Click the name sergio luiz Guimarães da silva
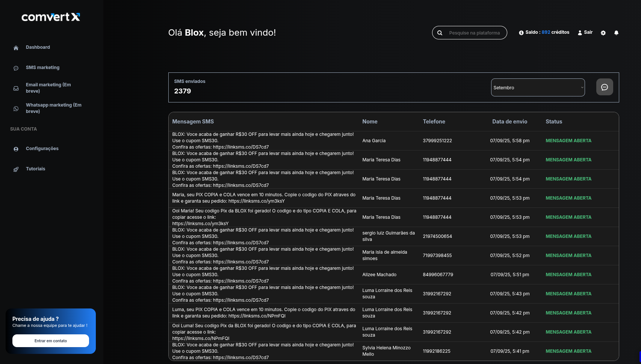 tap(389, 236)
